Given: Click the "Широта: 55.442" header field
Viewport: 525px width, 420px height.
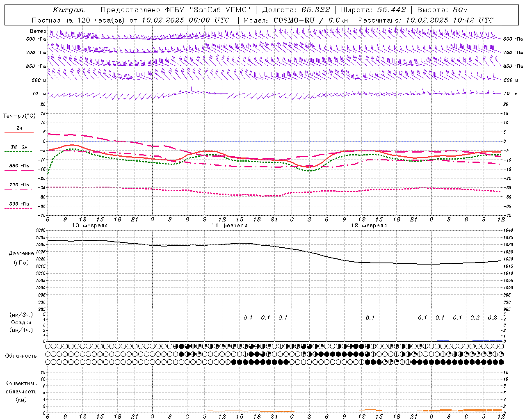Looking at the screenshot, I should tap(373, 10).
